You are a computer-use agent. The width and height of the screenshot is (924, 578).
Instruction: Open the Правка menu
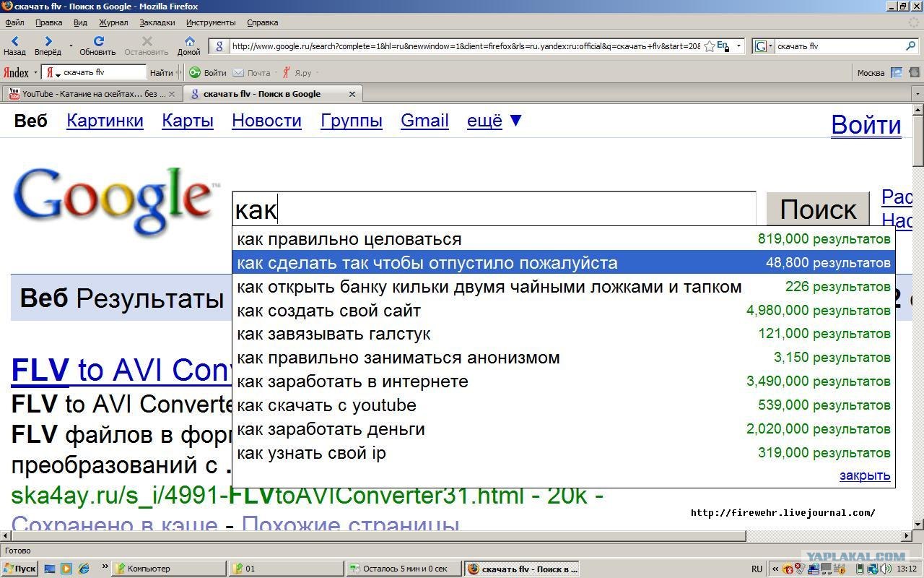coord(48,22)
